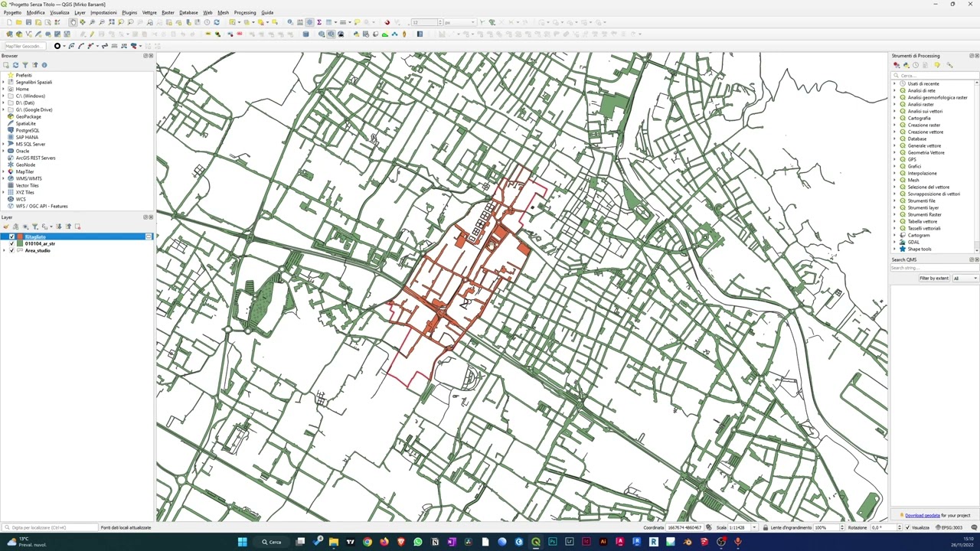Click the locator bar 'Digita per localizzare'
This screenshot has height=551, width=980.
coord(50,527)
